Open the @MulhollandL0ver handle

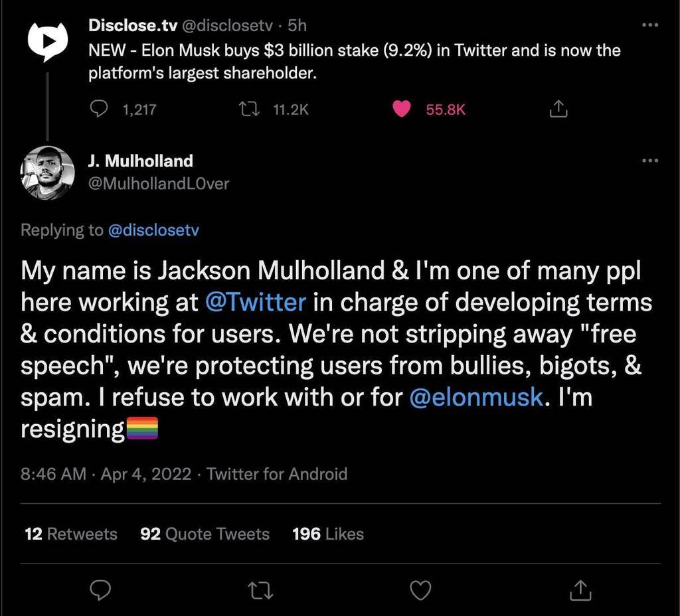coord(159,184)
